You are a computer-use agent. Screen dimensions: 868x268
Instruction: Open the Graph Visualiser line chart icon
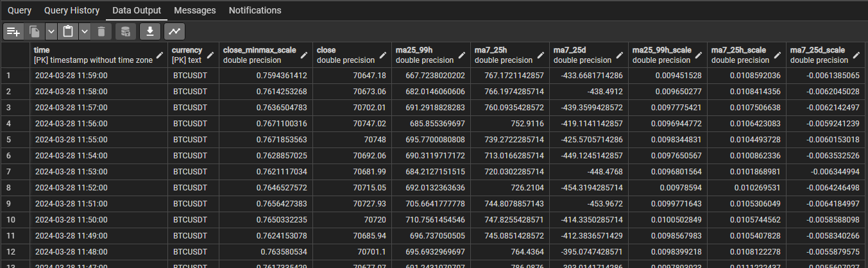174,31
